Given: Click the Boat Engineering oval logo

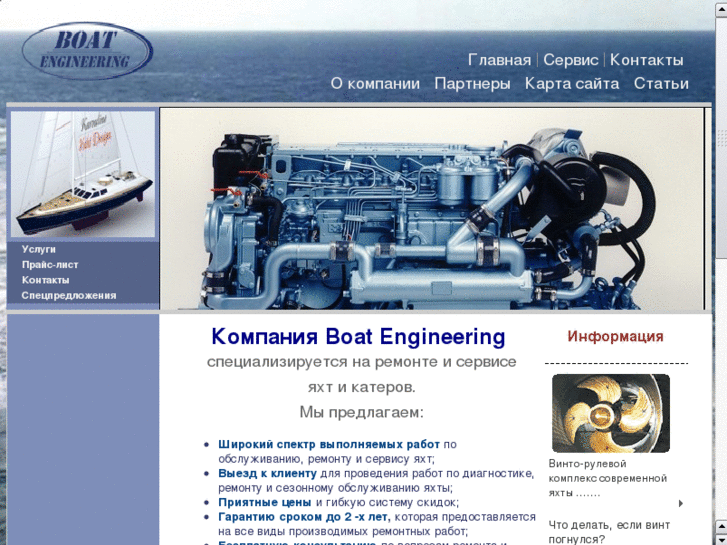Looking at the screenshot, I should tap(87, 51).
